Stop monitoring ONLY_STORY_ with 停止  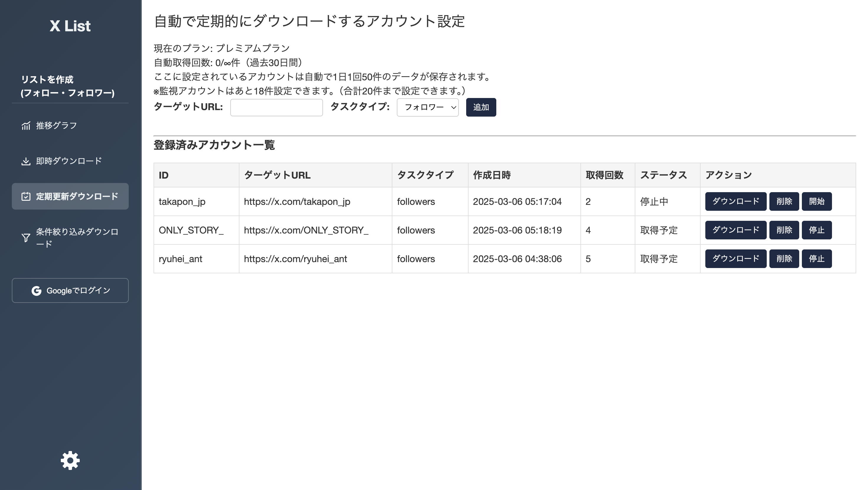[817, 230]
